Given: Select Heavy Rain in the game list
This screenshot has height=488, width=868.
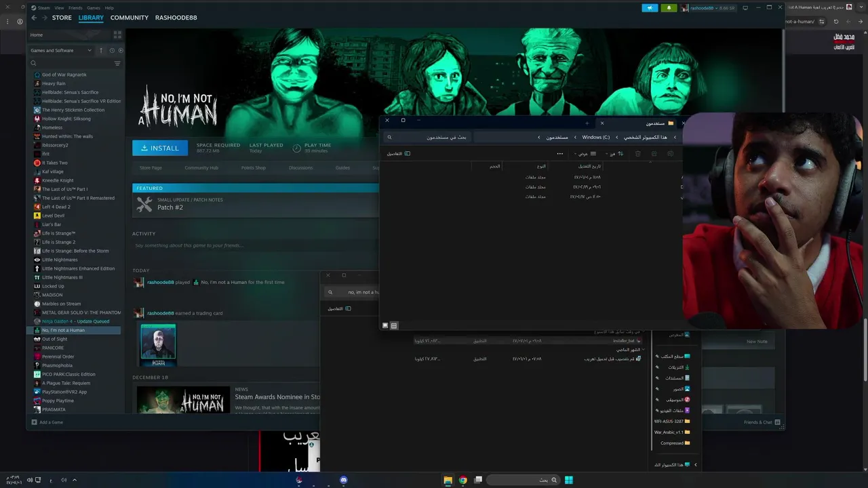Looking at the screenshot, I should click(x=77, y=83).
